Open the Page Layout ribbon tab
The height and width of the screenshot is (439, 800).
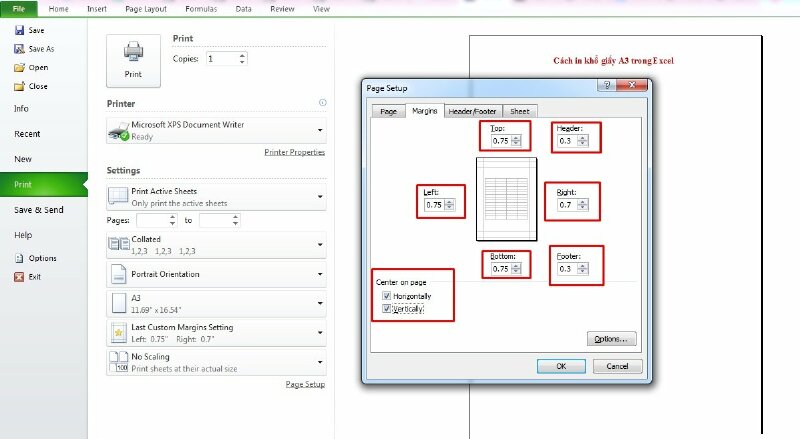pyautogui.click(x=146, y=9)
